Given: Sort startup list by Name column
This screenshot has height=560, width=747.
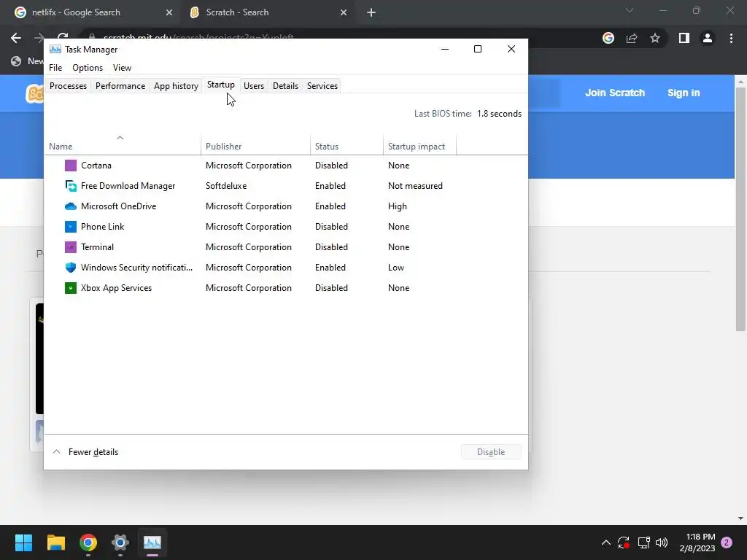Looking at the screenshot, I should tap(123, 146).
